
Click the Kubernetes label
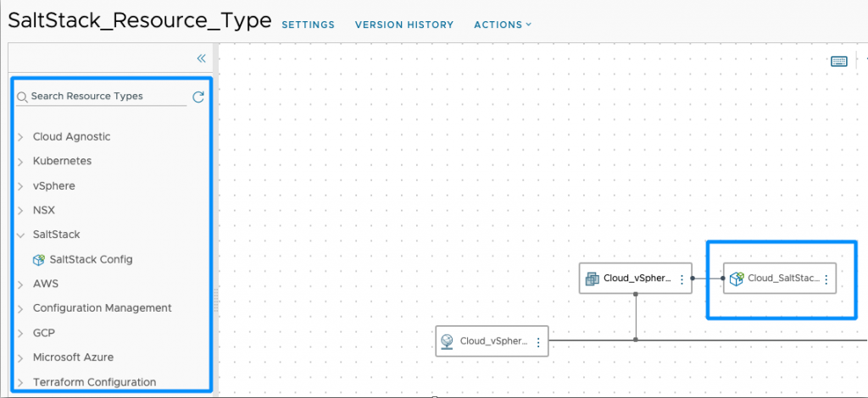point(62,161)
